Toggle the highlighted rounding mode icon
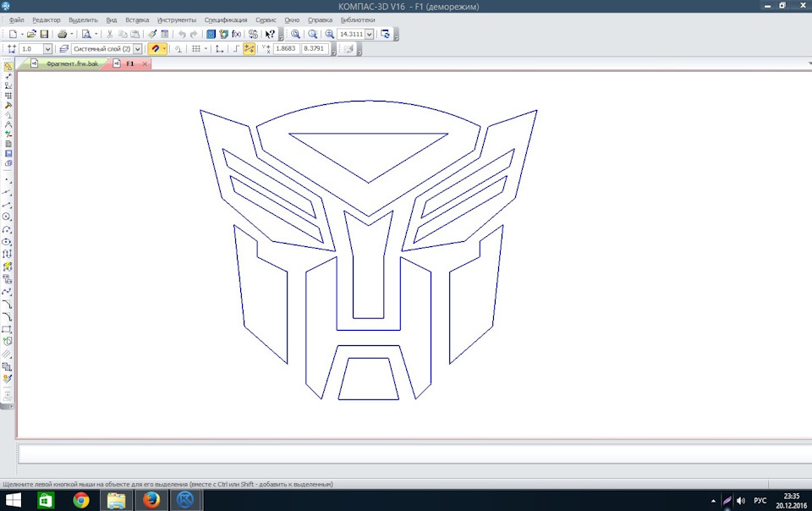This screenshot has width=812, height=511. point(249,49)
